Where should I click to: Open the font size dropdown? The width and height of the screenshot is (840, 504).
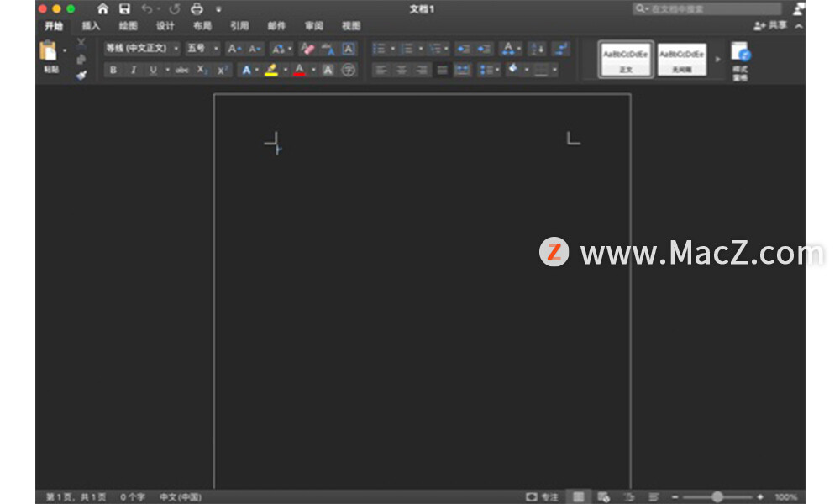(x=202, y=49)
